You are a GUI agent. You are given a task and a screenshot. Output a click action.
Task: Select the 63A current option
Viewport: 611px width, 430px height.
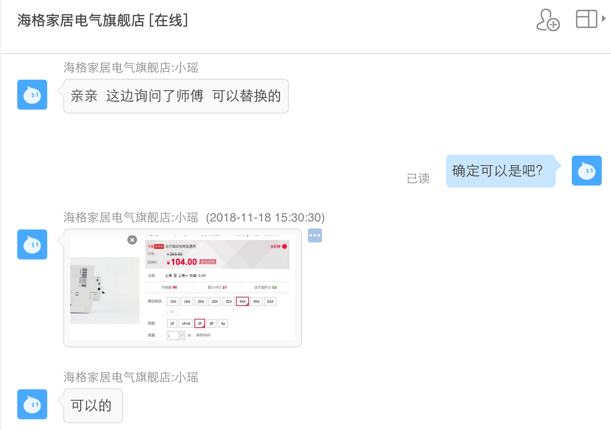point(270,301)
